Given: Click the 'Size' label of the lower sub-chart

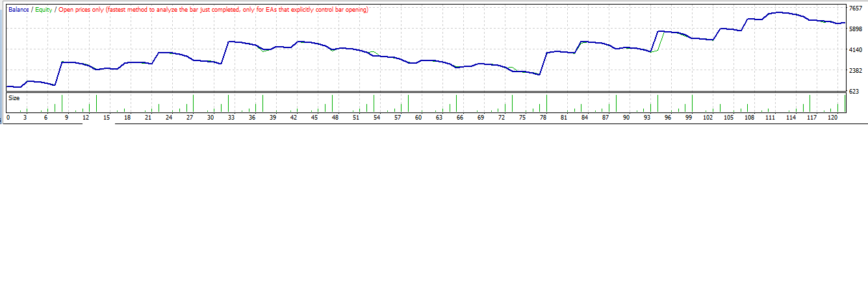Looking at the screenshot, I should pos(14,98).
